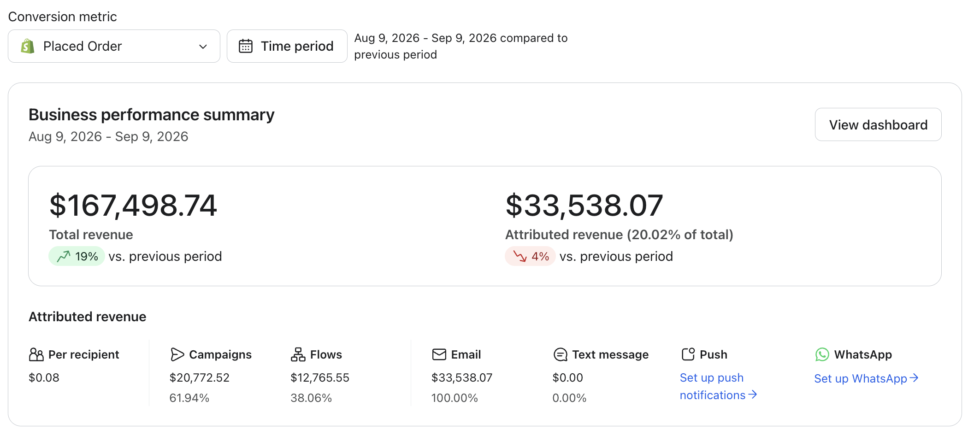Image resolution: width=980 pixels, height=436 pixels.
Task: Click the $33,538.07 attributed revenue headline
Action: point(584,206)
